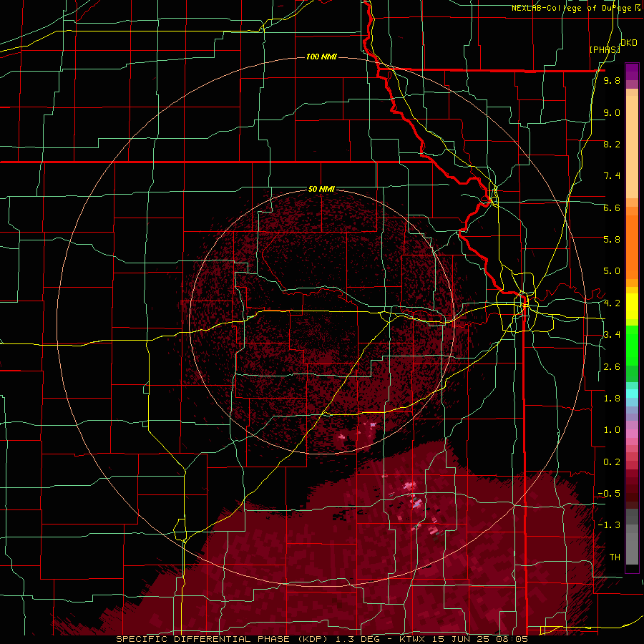Screen dimensions: 644x644
Task: Click the "OKD" label above the colorbar
Action: 629,43
